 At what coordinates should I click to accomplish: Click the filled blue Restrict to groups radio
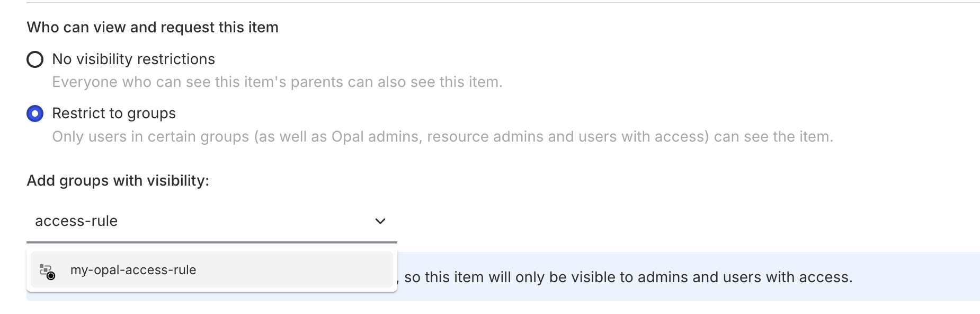tap(35, 114)
